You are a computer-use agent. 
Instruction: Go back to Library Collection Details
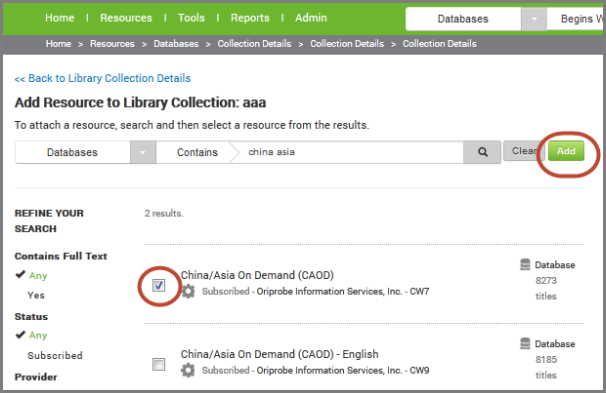coord(102,78)
